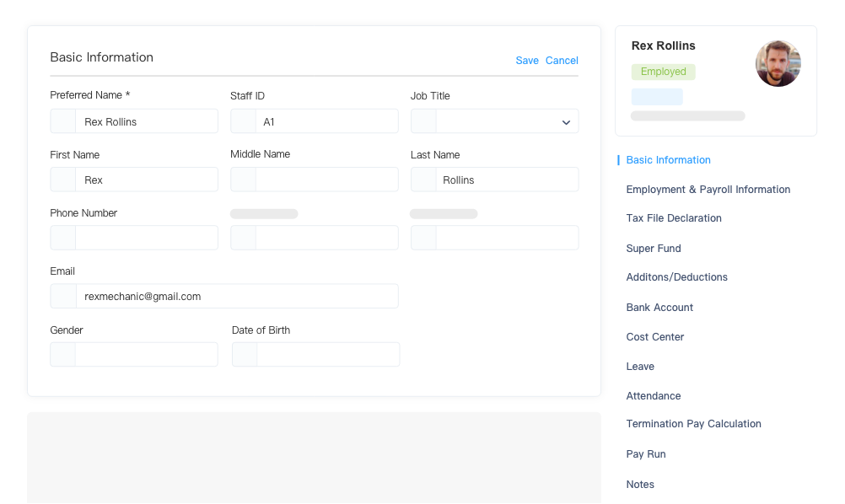This screenshot has width=845, height=504.
Task: Open the Date of Birth field
Action: (x=315, y=354)
